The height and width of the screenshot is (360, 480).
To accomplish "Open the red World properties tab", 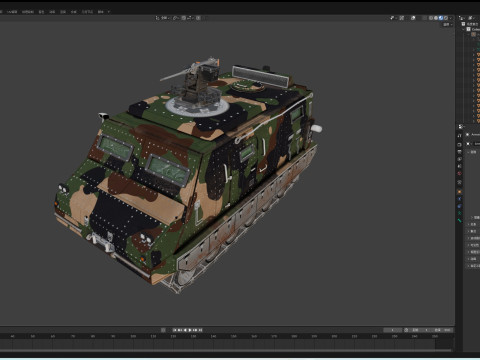I will pyautogui.click(x=459, y=173).
